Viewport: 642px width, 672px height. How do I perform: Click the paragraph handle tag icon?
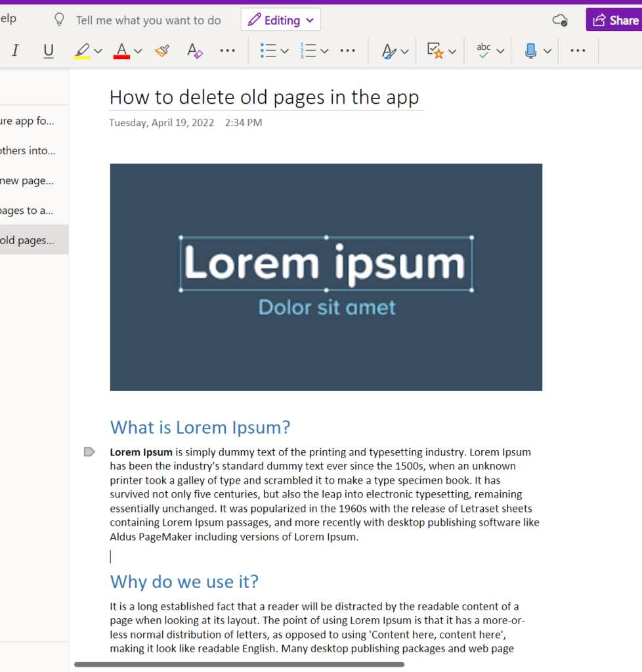[89, 451]
